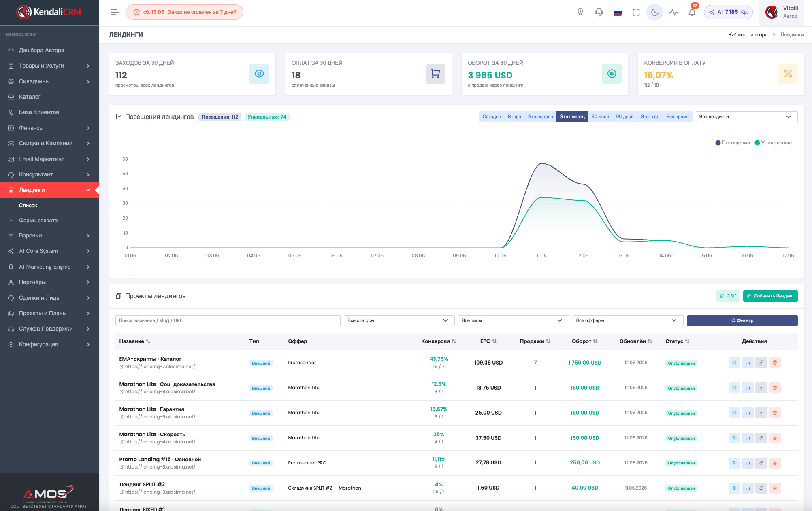Open the Все лендинги dropdown
Viewport: 812px width, 511px height.
(746, 117)
